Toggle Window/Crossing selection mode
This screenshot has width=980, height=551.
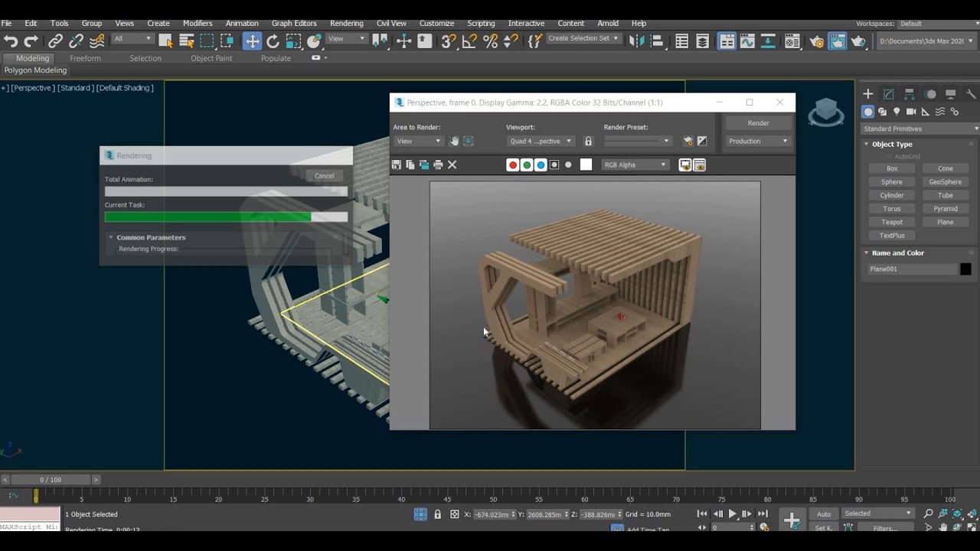[x=227, y=41]
